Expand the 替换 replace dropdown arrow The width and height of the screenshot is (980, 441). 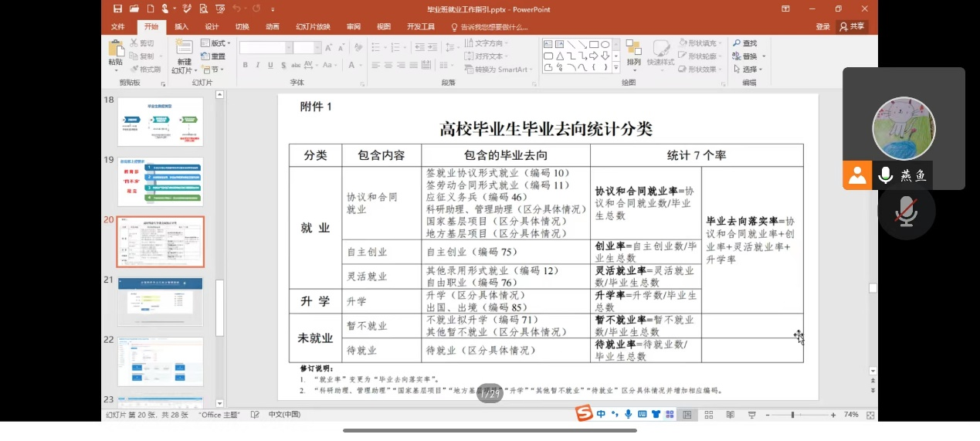[x=764, y=56]
